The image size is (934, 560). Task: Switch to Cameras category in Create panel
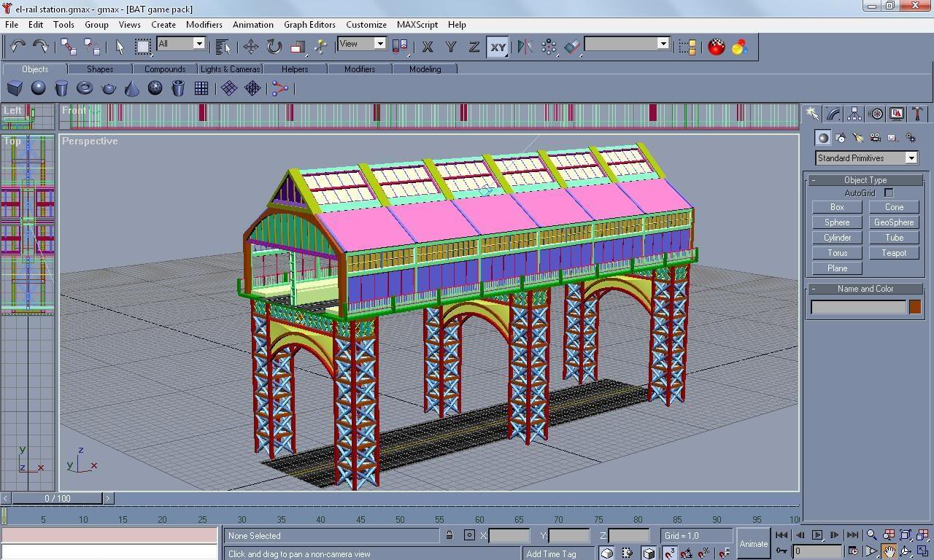point(876,138)
